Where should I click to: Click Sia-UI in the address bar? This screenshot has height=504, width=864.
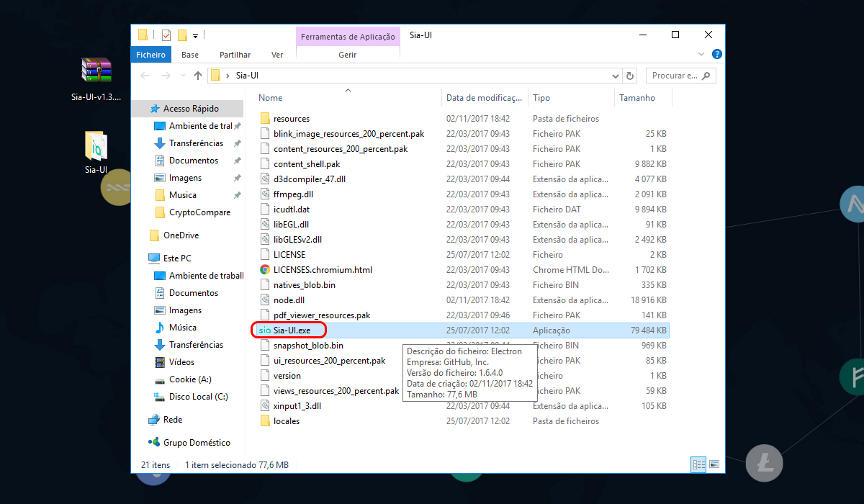click(247, 76)
